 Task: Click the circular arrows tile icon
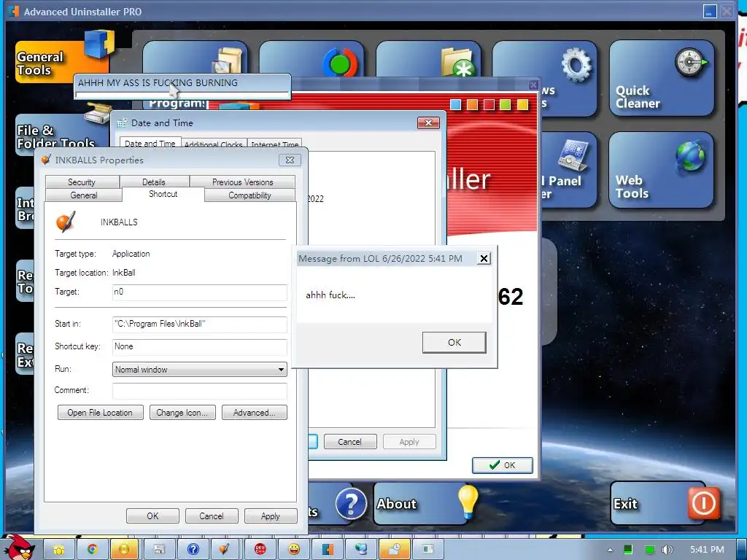coord(340,62)
